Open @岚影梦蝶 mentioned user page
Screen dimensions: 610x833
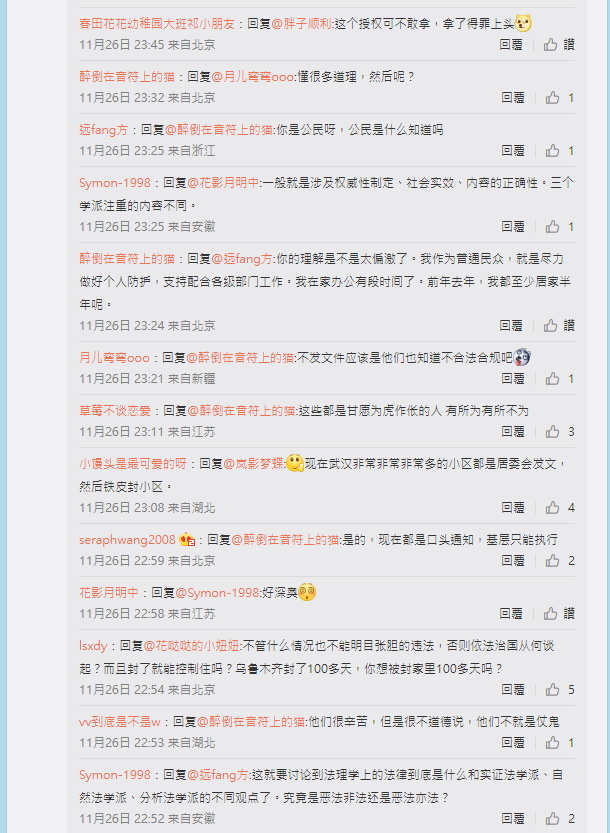(x=254, y=464)
